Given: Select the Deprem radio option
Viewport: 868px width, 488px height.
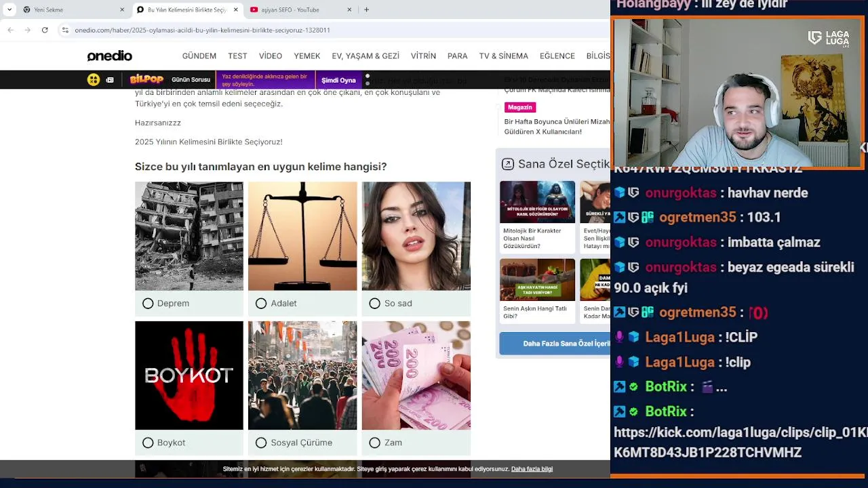Looking at the screenshot, I should [148, 303].
